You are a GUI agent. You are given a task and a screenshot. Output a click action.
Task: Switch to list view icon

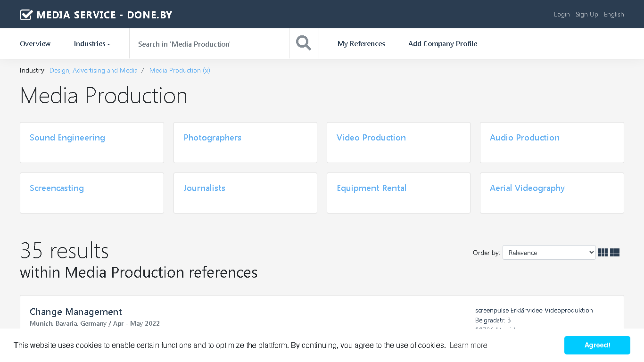point(615,253)
